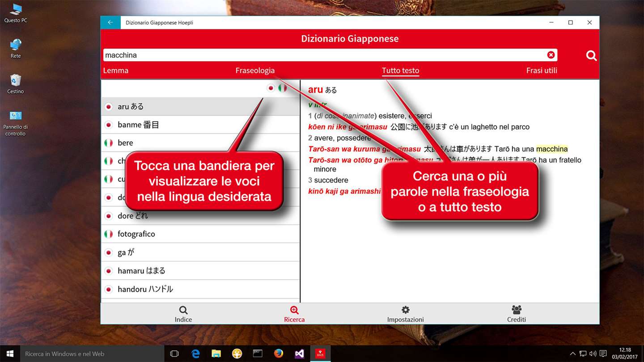Open the Crediti section in bottom bar
Screen dimensions: 644x362
tap(517, 314)
